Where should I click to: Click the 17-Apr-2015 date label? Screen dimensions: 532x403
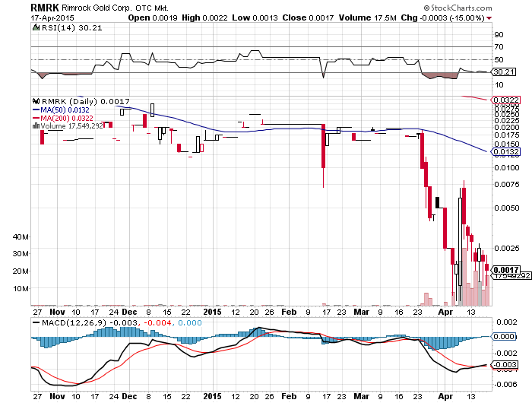point(52,18)
